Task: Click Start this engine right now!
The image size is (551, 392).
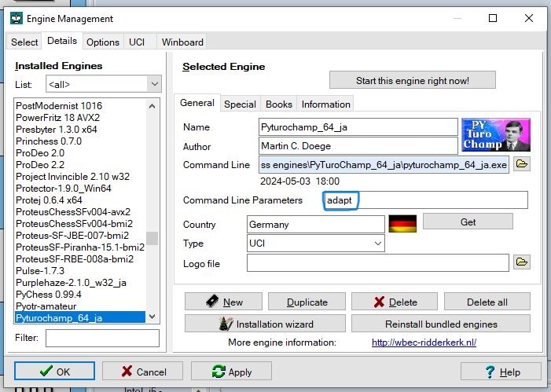Action: pos(413,80)
